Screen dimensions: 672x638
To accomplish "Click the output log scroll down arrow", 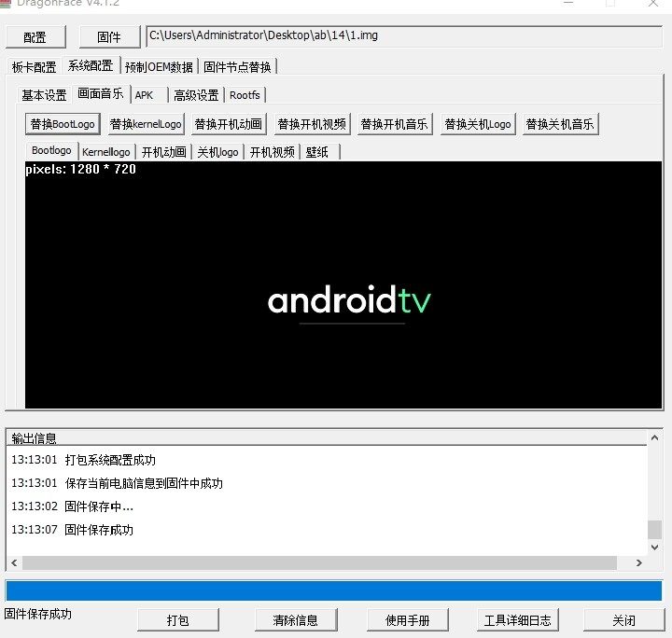I will 654,548.
